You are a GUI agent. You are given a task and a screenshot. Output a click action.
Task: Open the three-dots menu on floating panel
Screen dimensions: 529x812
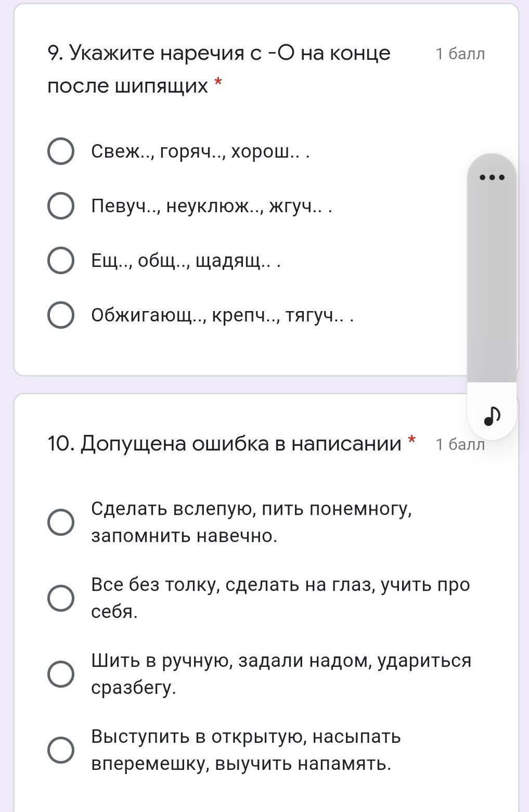[492, 177]
